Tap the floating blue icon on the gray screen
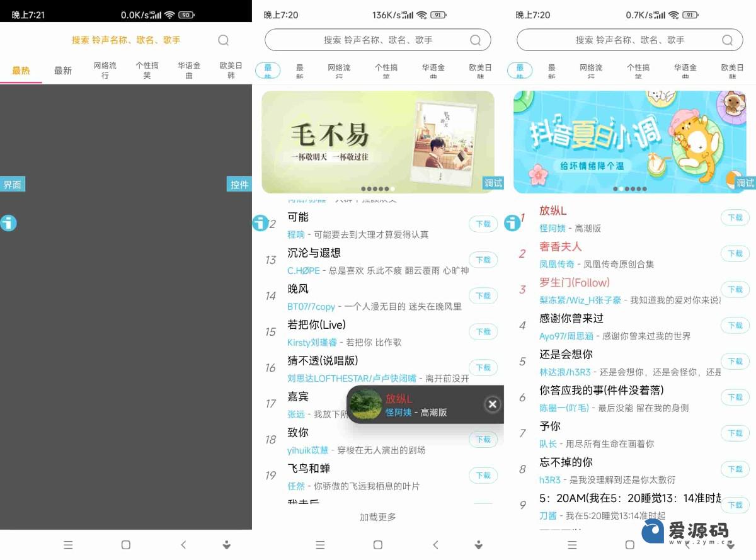Image resolution: width=756 pixels, height=560 pixels. click(x=8, y=222)
